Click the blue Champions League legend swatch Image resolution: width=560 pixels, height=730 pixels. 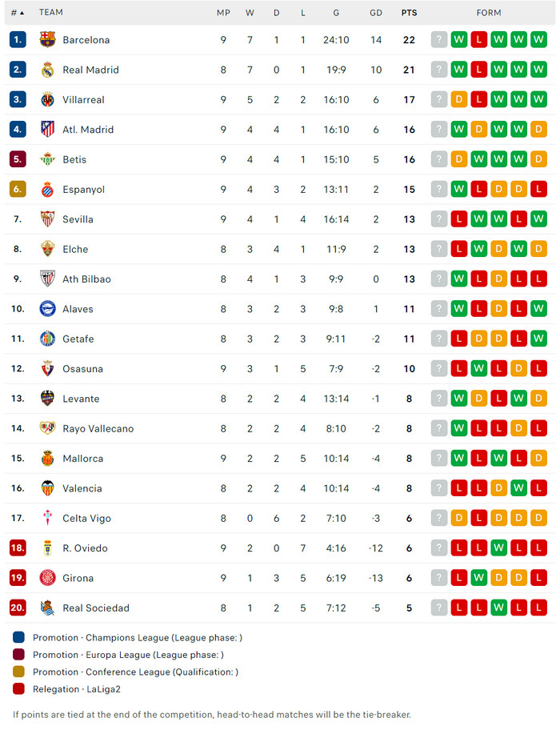point(18,638)
